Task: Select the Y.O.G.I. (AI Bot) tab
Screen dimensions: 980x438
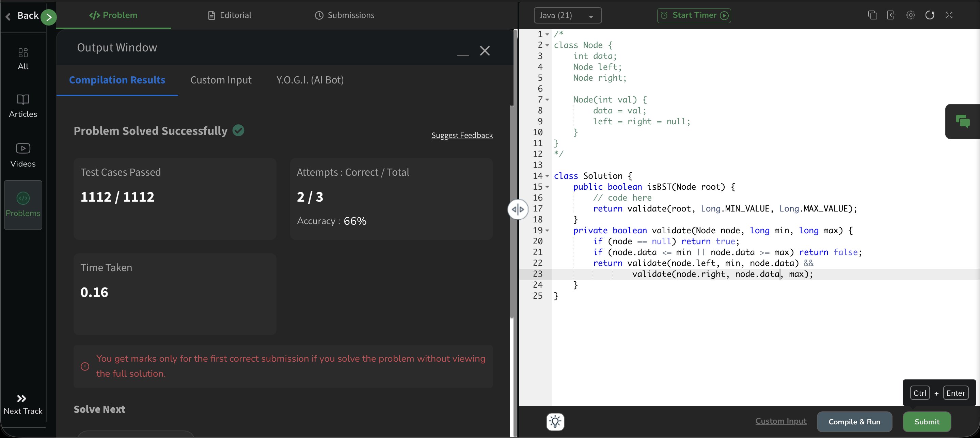Action: pyautogui.click(x=310, y=80)
